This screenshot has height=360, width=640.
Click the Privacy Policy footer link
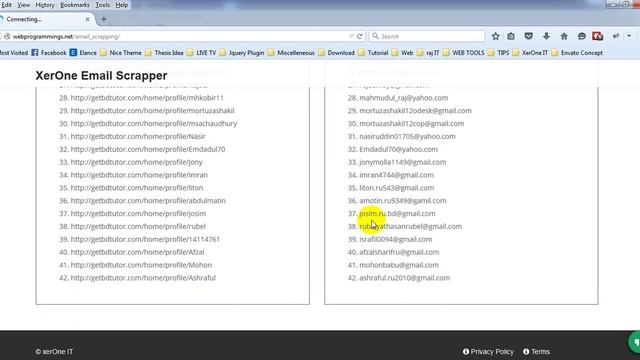pyautogui.click(x=488, y=351)
